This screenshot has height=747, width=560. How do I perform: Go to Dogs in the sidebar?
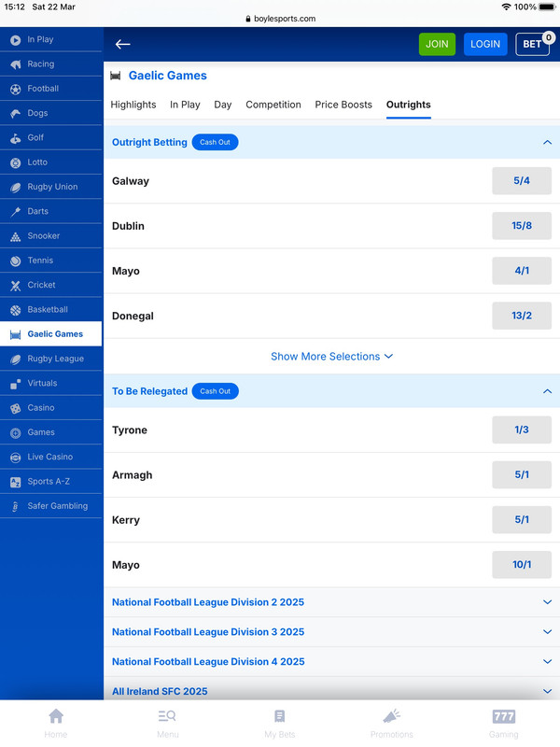pyautogui.click(x=51, y=113)
